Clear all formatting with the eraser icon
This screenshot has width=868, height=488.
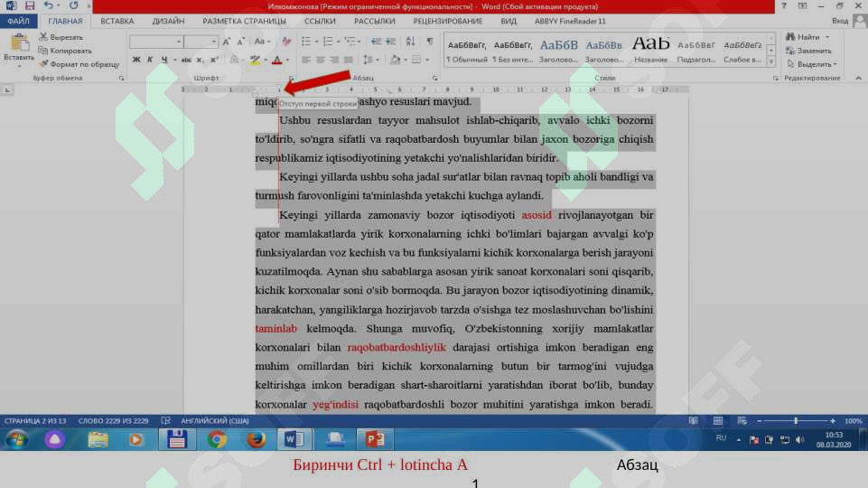click(286, 42)
